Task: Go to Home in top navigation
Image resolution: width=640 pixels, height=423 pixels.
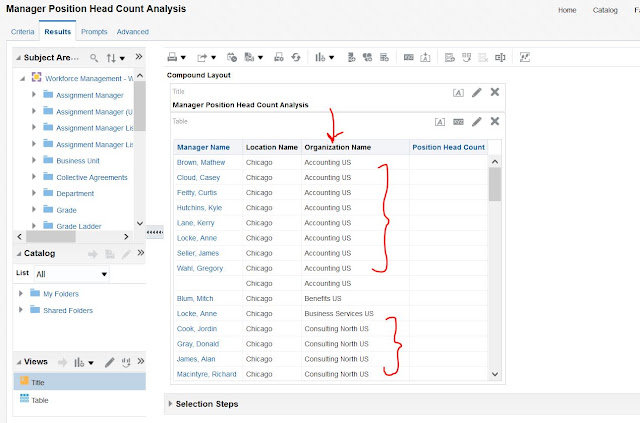Action: pyautogui.click(x=567, y=10)
